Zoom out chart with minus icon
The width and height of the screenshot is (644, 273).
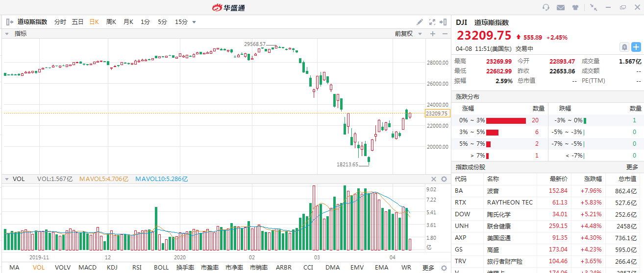click(x=445, y=34)
